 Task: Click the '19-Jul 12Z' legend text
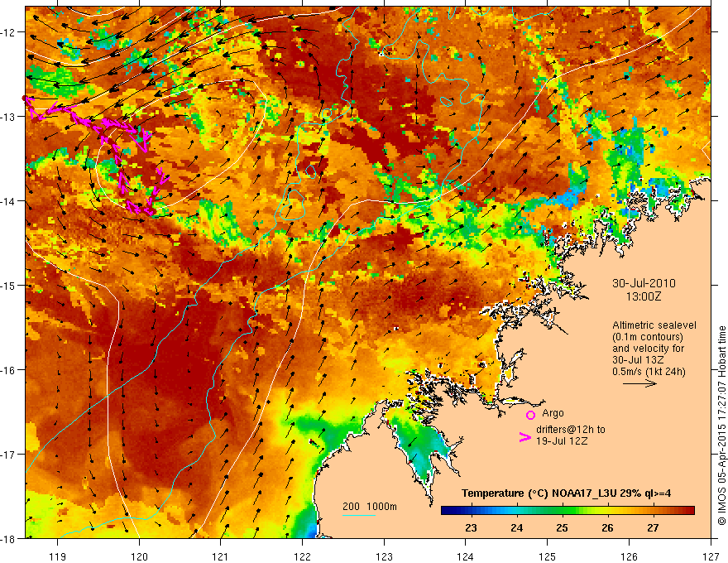tap(562, 440)
